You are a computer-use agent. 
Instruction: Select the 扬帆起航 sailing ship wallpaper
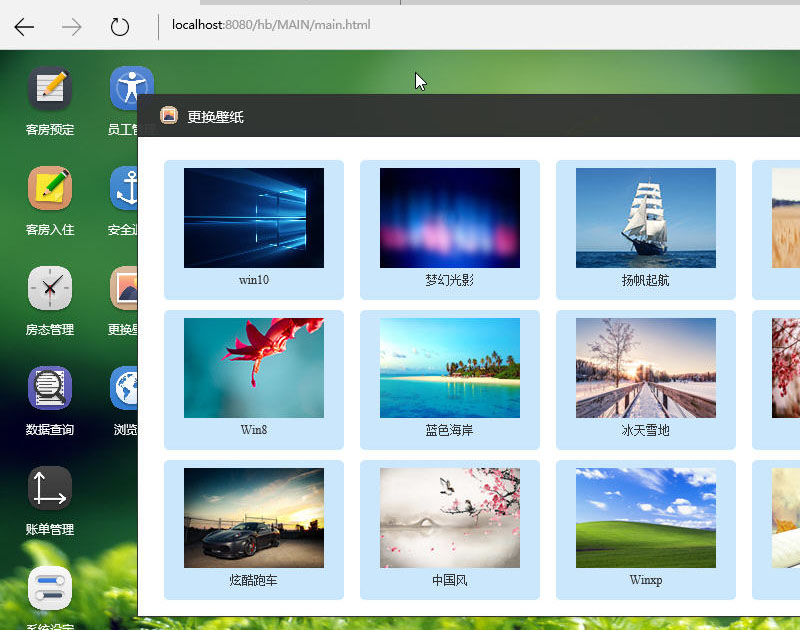[645, 218]
